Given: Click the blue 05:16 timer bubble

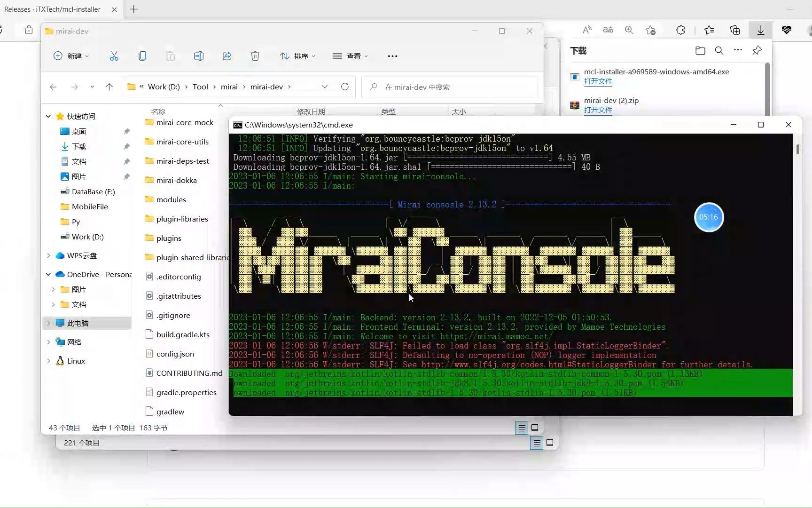Looking at the screenshot, I should click(709, 217).
